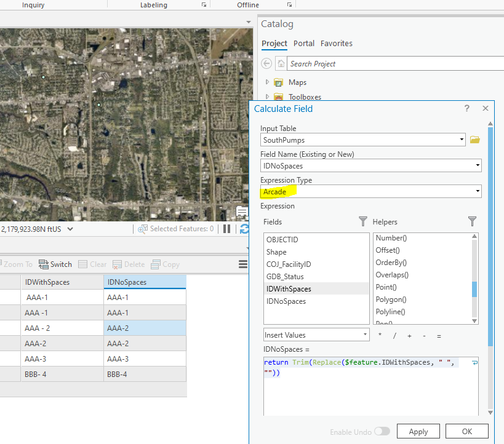Switch to the Favorites tab in Catalog

[337, 44]
